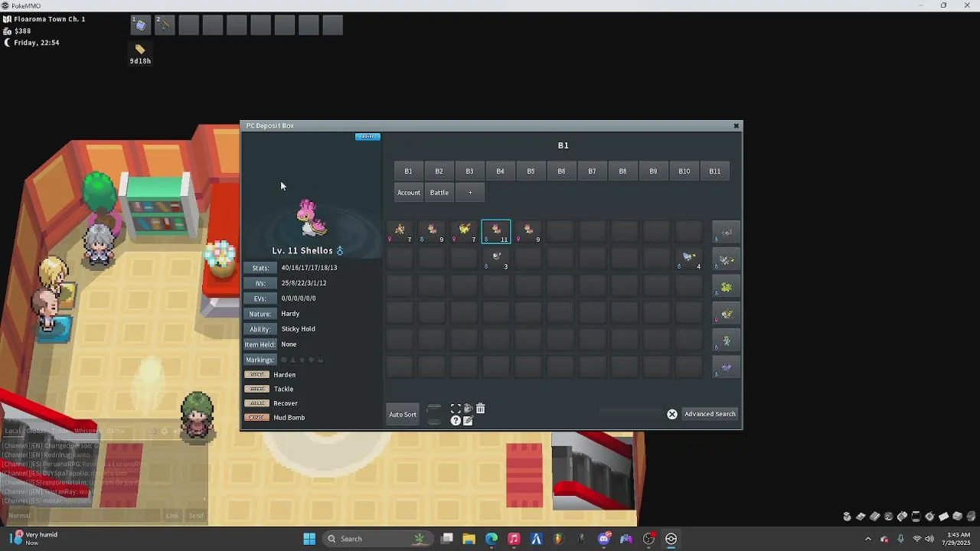This screenshot has height=551, width=980.
Task: Click the bag icon beside the trash can
Action: [468, 409]
